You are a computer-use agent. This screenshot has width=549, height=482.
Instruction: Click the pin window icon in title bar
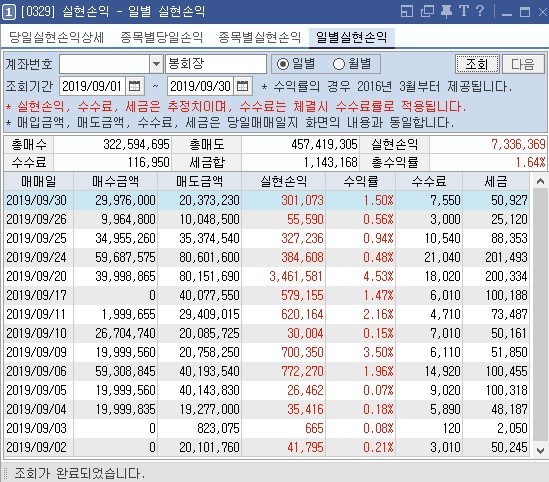pos(446,11)
